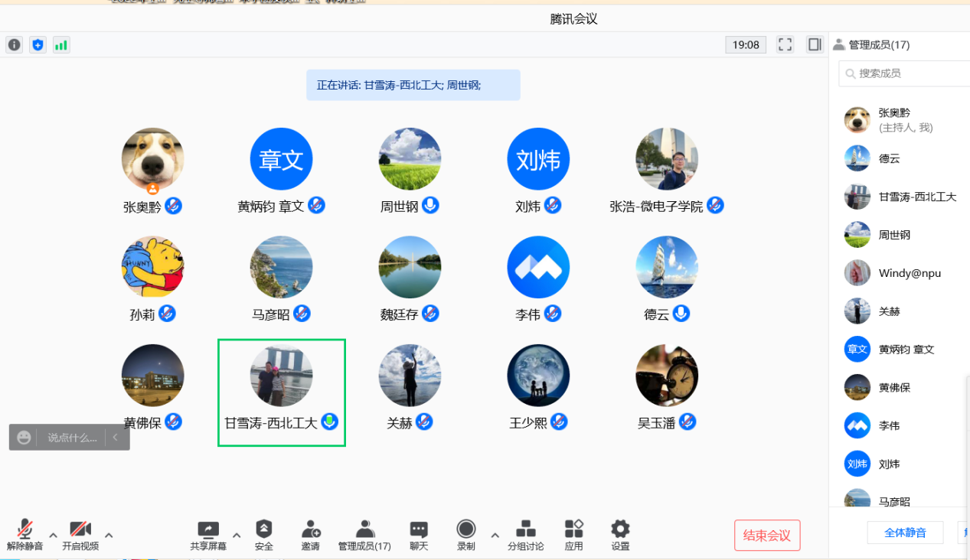Click the End Meeting (结束会议) button
The image size is (970, 560).
point(766,536)
